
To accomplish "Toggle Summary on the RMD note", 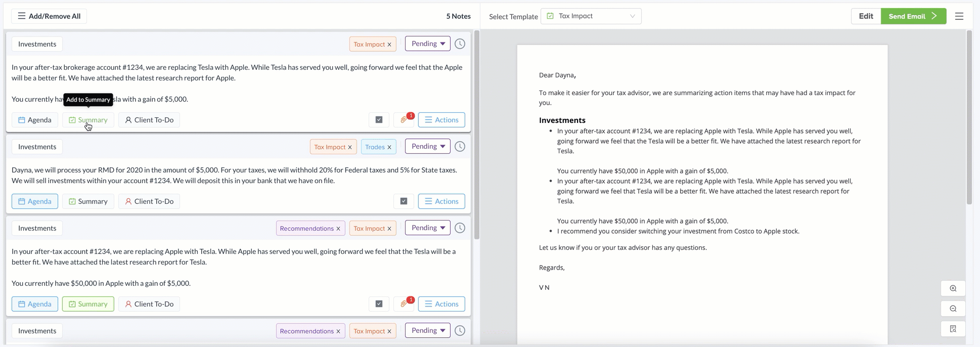I will 88,201.
